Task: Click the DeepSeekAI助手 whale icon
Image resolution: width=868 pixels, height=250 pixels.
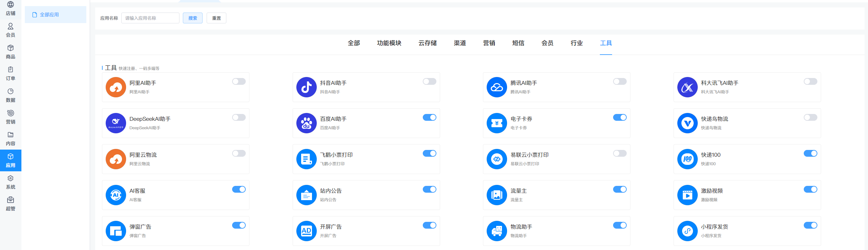Action: (x=116, y=123)
